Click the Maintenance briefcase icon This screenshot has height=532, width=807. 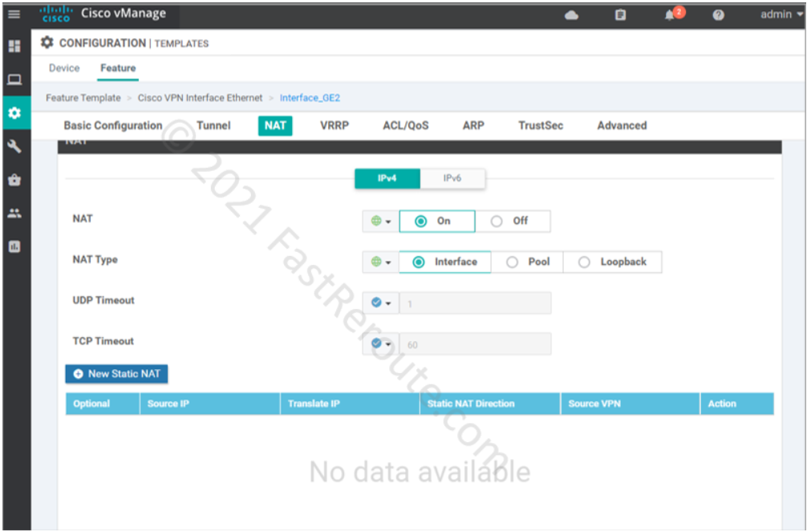pos(16,180)
